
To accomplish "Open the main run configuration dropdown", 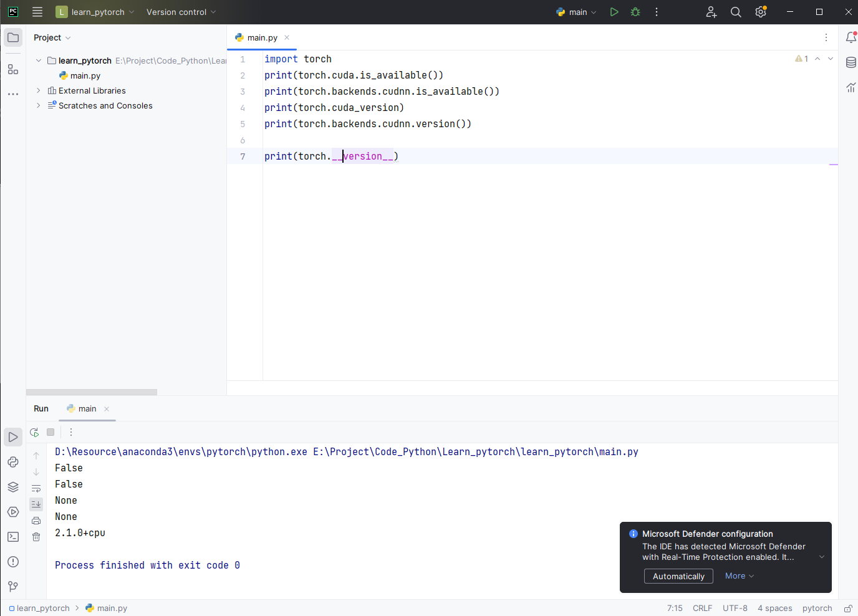I will [577, 12].
